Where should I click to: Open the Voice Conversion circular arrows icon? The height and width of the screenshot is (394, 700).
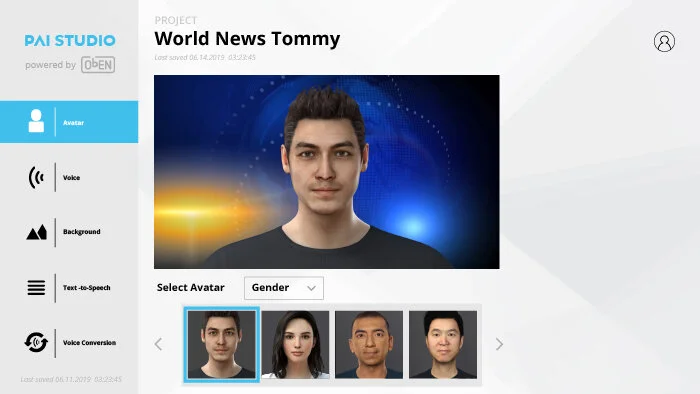point(36,342)
